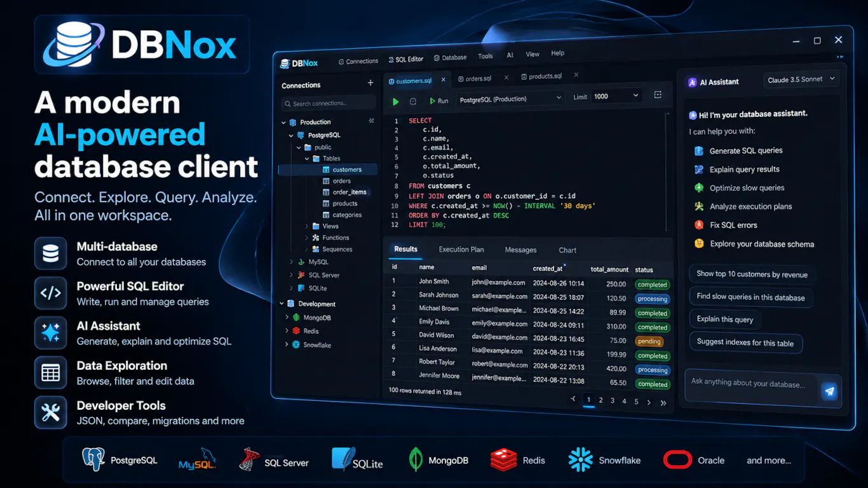Click the Powerful SQL Editor code icon
Image resolution: width=868 pixels, height=488 pixels.
pos(51,293)
